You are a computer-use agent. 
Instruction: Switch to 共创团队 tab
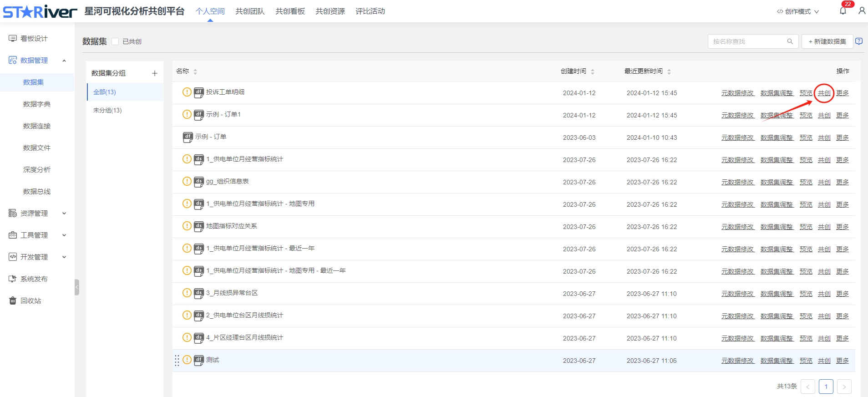point(250,11)
